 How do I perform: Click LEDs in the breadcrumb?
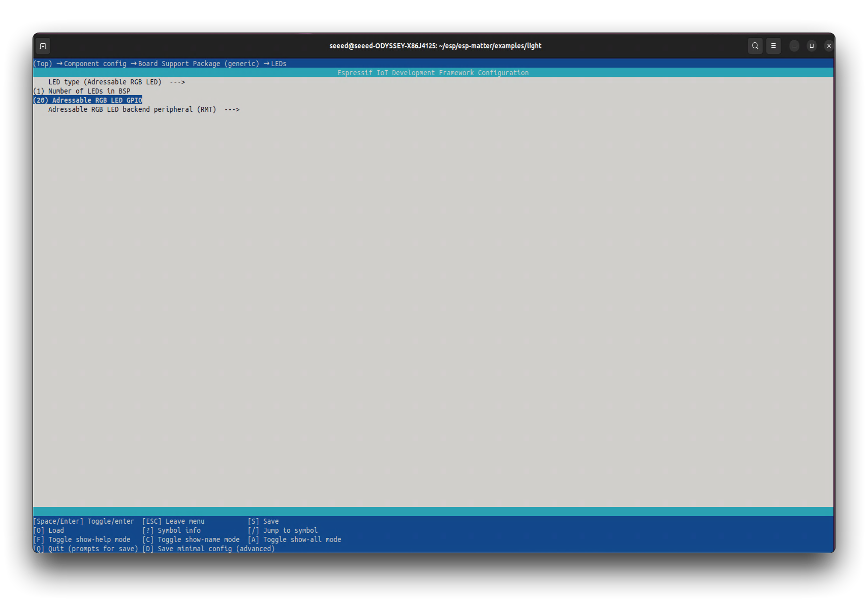point(278,64)
